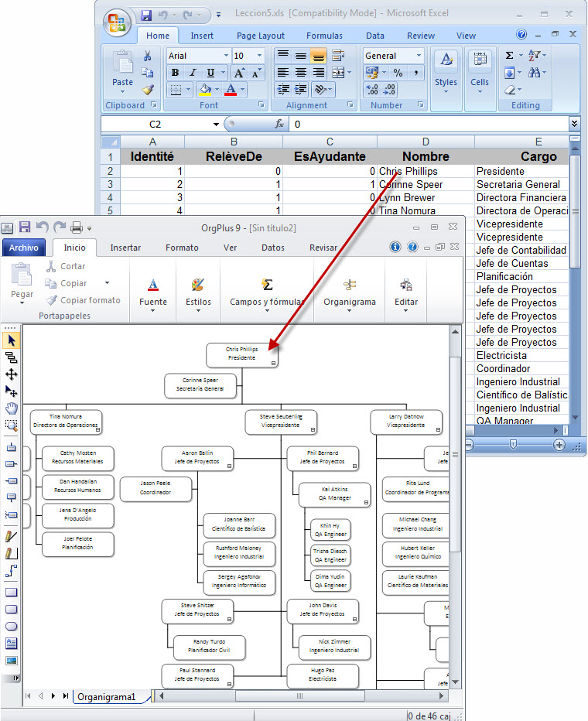This screenshot has width=588, height=721.
Task: Choose the insert picture tool
Action: pyautogui.click(x=11, y=660)
